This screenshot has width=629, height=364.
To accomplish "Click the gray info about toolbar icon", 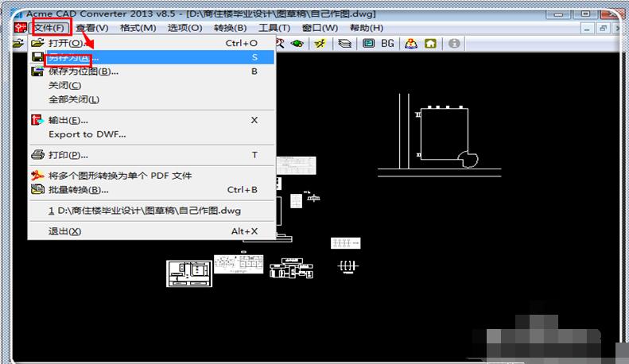I will point(454,43).
